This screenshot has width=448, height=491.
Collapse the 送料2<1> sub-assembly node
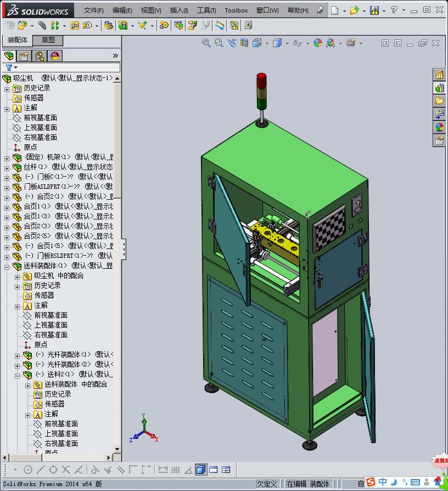(x=17, y=376)
